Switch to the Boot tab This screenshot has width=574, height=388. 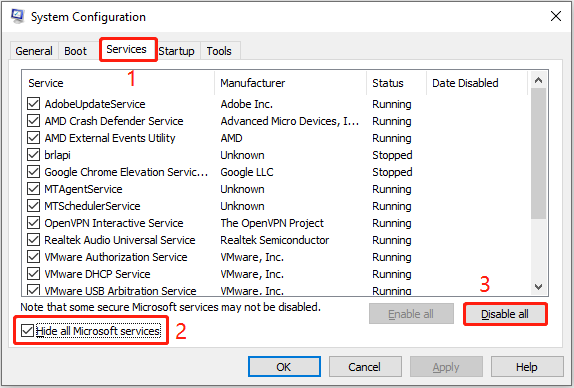tap(76, 51)
